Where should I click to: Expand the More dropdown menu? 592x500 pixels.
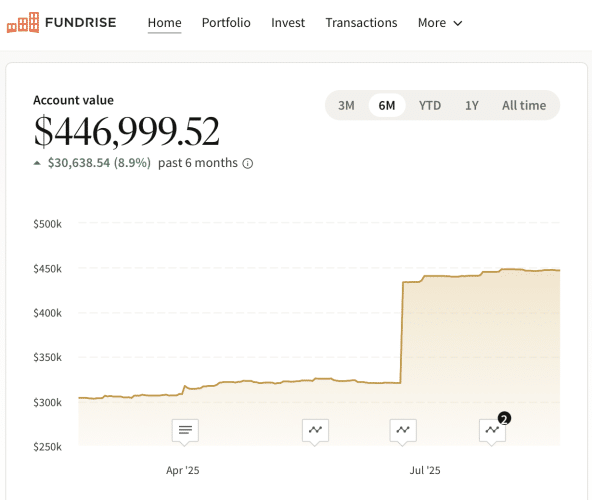pyautogui.click(x=440, y=23)
